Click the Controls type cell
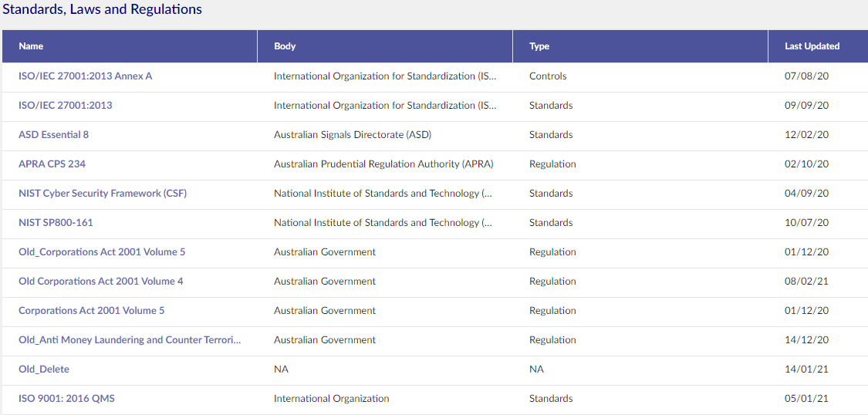The height and width of the screenshot is (415, 868). (x=548, y=76)
